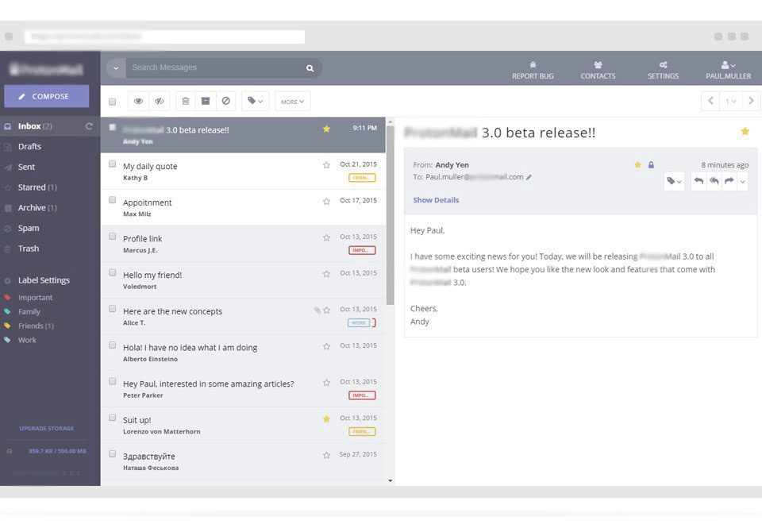
Task: Open the Trash folder
Action: point(29,249)
